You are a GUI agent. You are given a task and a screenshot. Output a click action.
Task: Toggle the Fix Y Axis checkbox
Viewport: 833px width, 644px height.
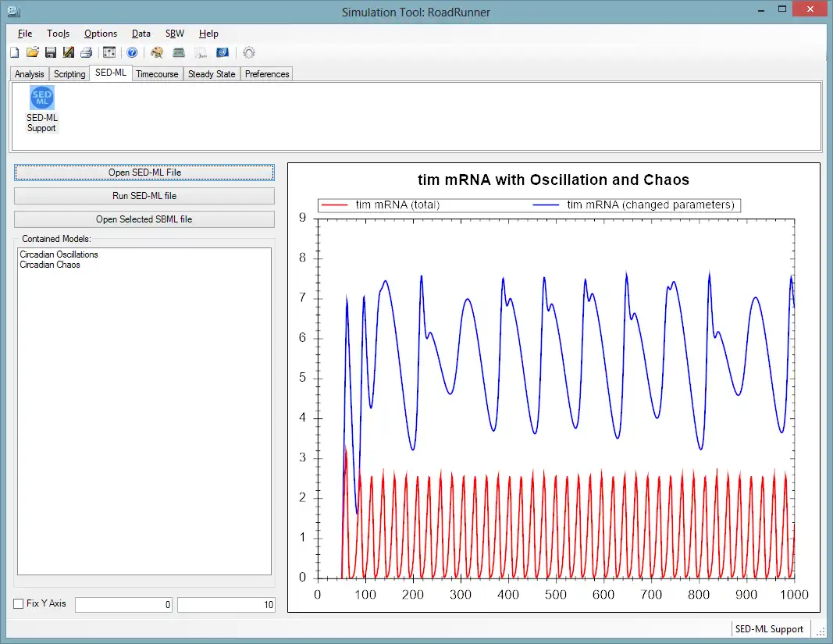click(x=20, y=604)
